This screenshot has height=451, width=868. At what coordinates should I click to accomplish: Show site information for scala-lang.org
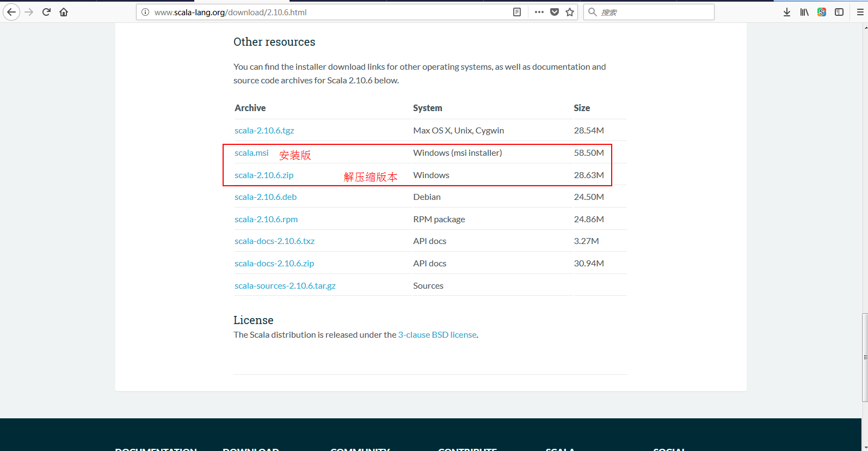(x=145, y=12)
